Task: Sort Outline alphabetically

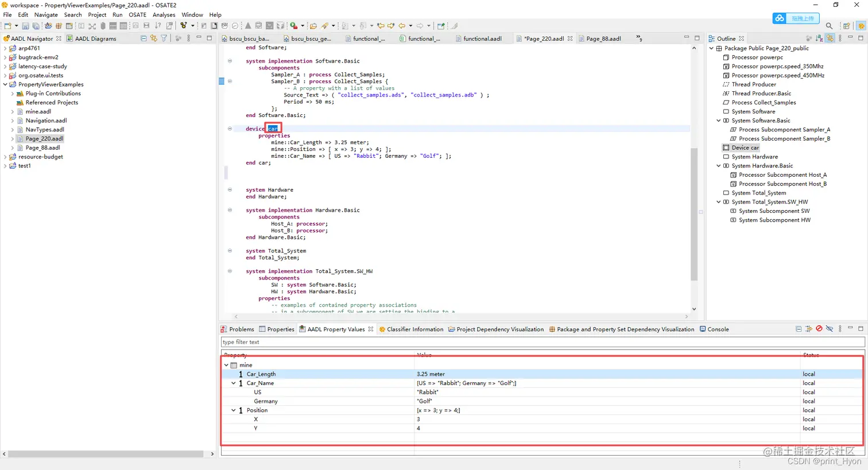Action: pos(819,38)
